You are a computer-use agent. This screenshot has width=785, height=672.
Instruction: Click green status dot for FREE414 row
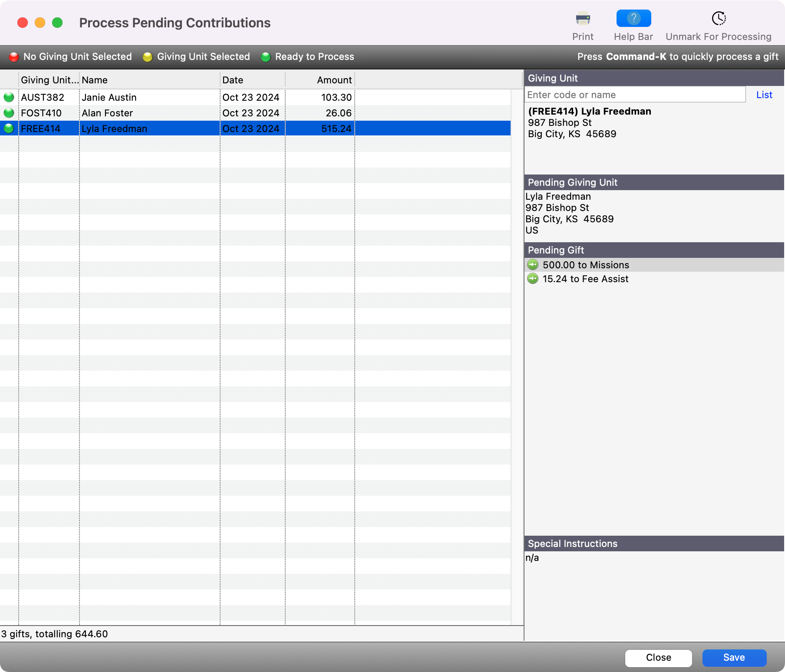coord(9,128)
